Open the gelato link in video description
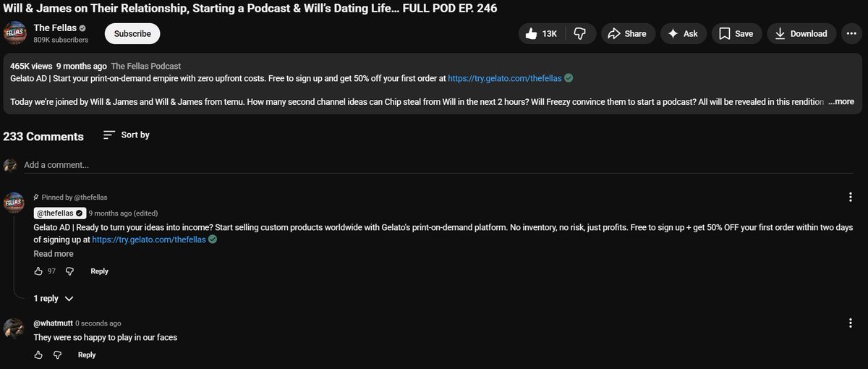This screenshot has width=868, height=369. [504, 78]
